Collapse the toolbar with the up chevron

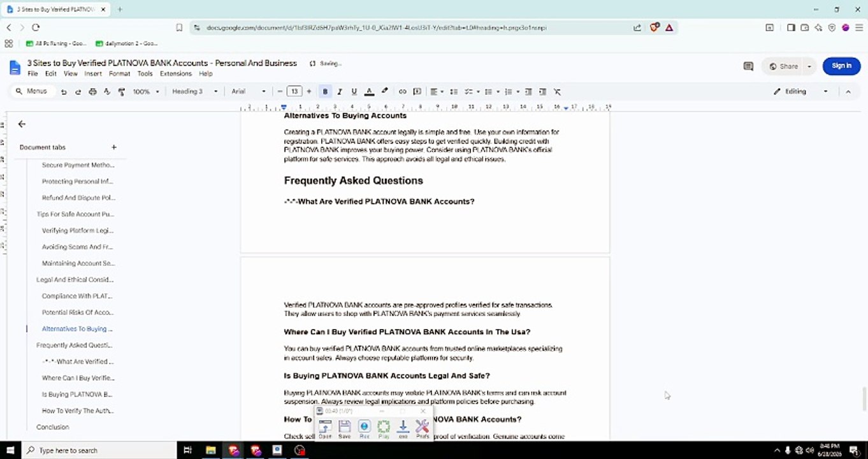click(848, 92)
